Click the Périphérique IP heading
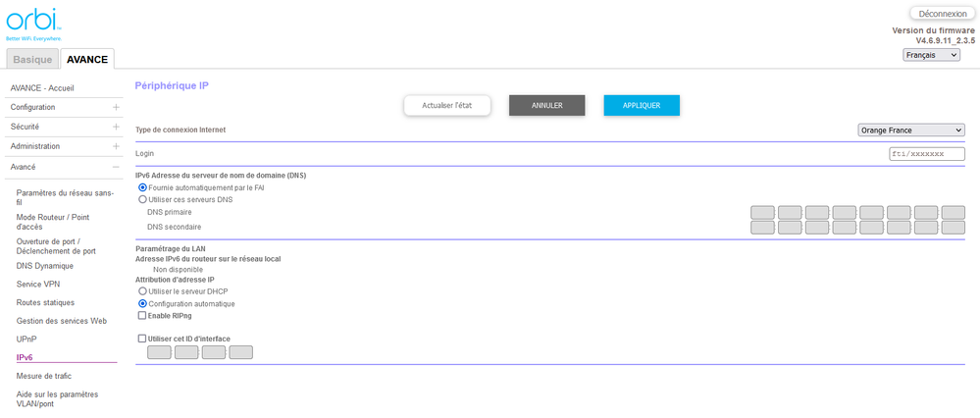The width and height of the screenshot is (980, 418). (x=172, y=85)
